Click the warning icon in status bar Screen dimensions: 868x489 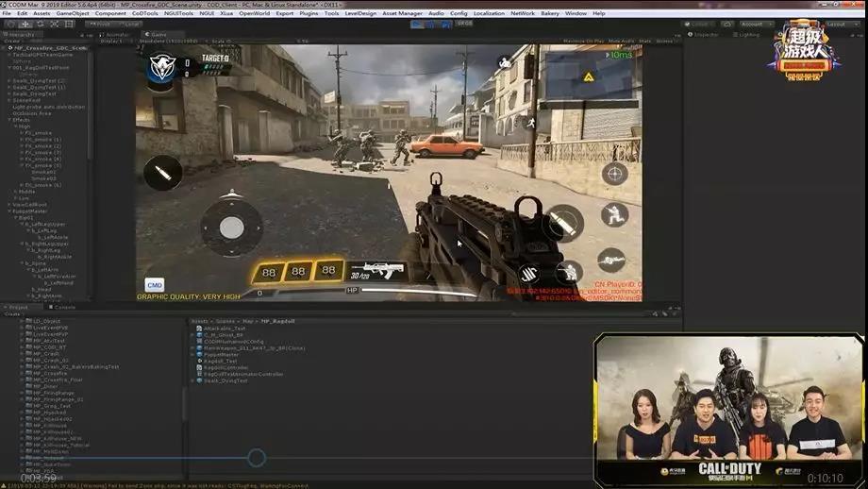(x=5, y=485)
